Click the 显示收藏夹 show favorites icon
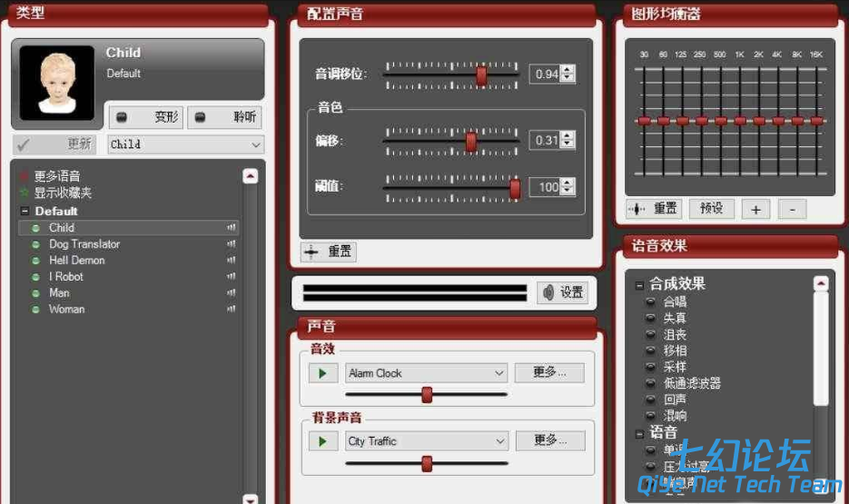The image size is (849, 504). (25, 193)
